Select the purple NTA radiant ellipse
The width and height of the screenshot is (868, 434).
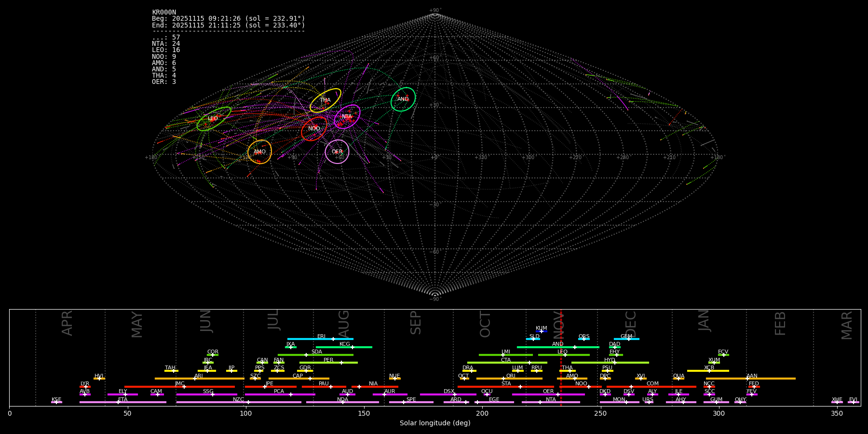347,117
